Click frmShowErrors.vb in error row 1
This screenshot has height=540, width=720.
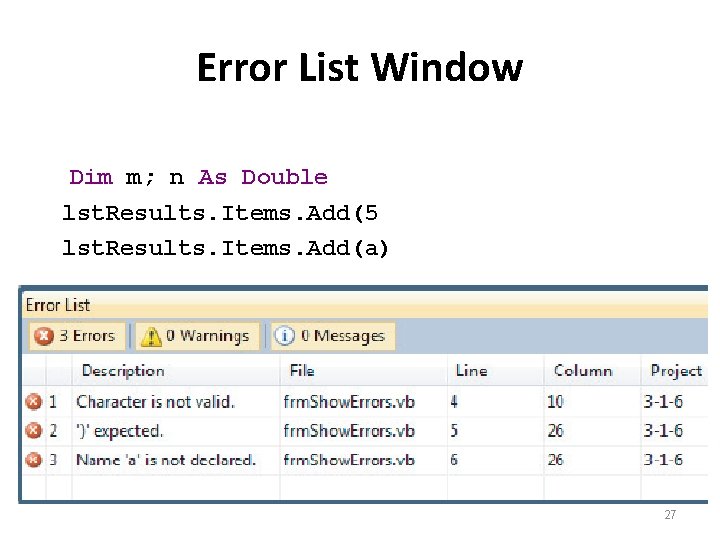click(349, 402)
